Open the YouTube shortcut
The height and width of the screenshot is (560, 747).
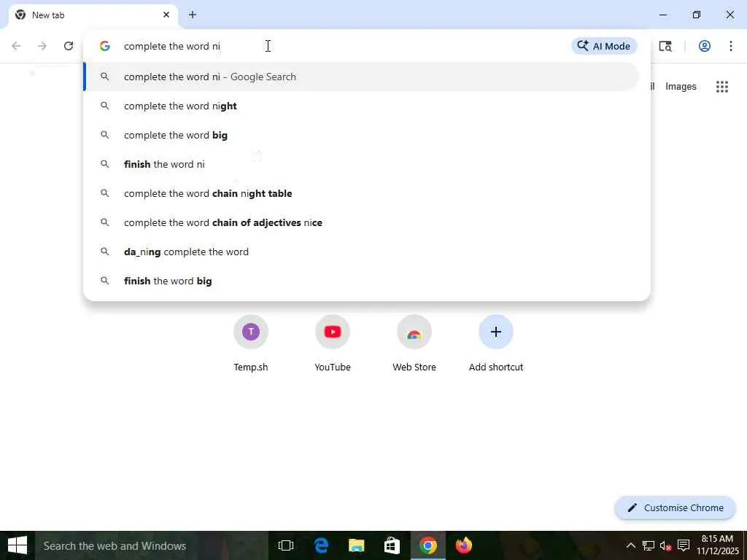[x=333, y=344]
